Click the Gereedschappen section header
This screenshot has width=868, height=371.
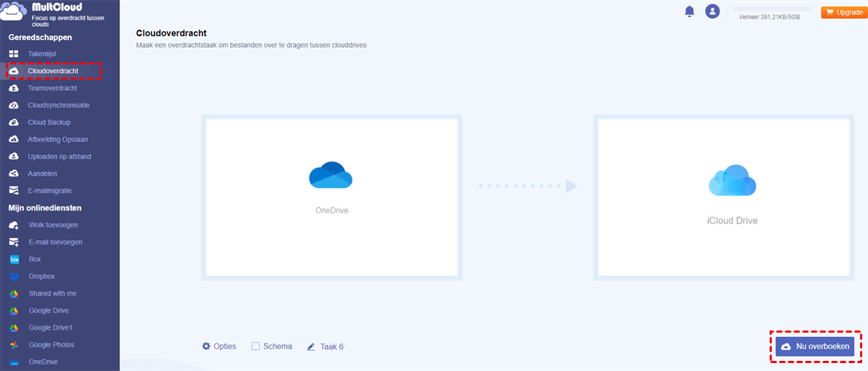pos(40,37)
